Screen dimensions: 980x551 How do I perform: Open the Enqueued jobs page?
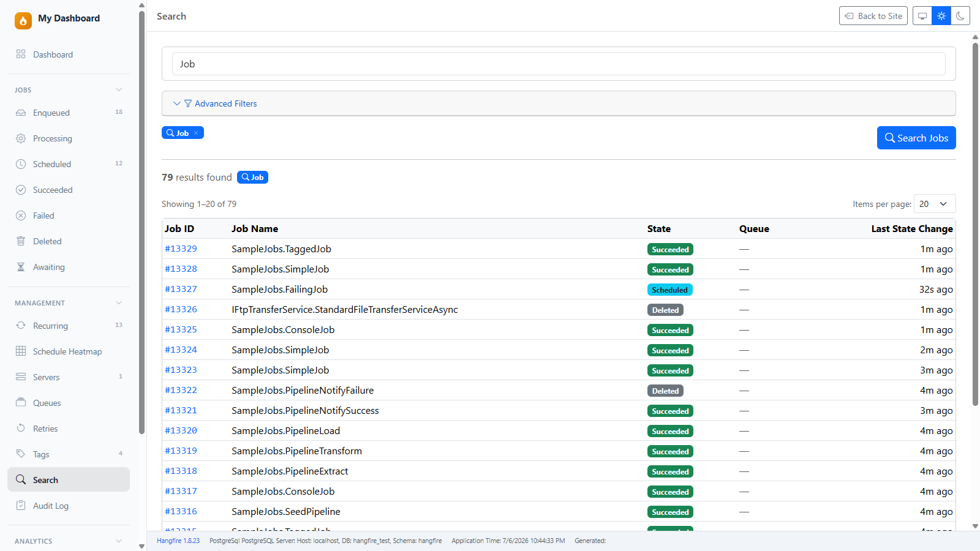coord(69,113)
